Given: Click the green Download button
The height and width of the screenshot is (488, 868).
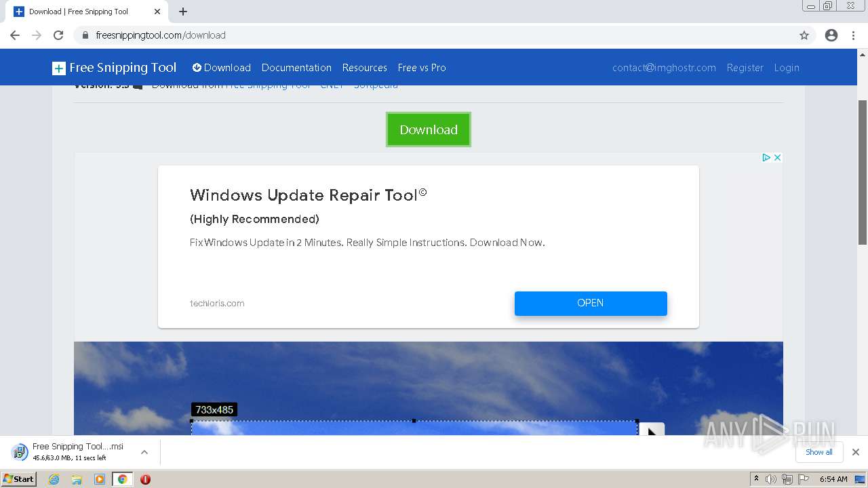Looking at the screenshot, I should [x=429, y=129].
